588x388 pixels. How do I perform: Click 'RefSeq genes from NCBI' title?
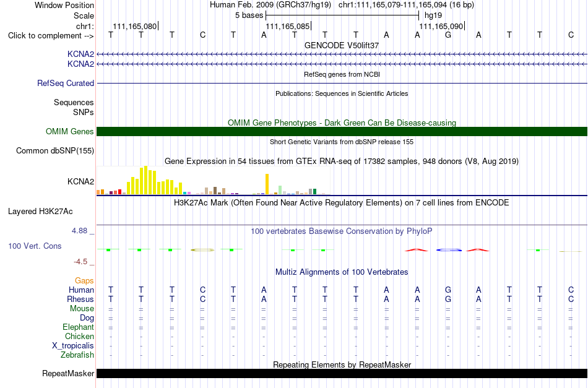[x=342, y=75]
